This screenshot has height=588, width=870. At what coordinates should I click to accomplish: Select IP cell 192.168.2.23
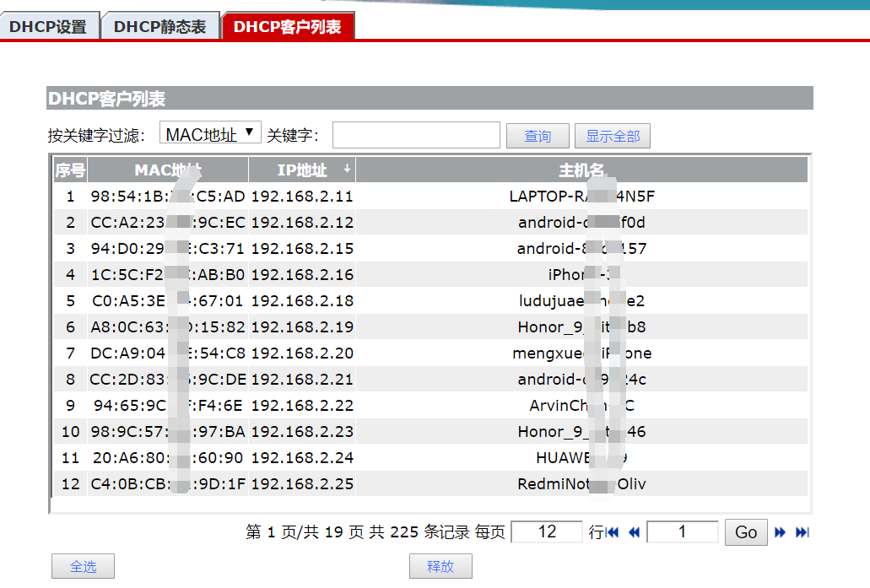pyautogui.click(x=302, y=432)
